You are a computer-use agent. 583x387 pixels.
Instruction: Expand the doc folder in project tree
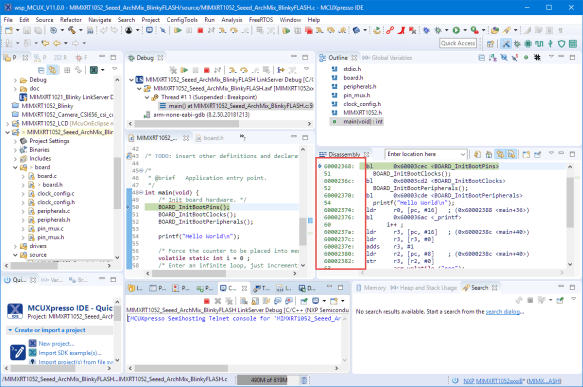(x=15, y=88)
